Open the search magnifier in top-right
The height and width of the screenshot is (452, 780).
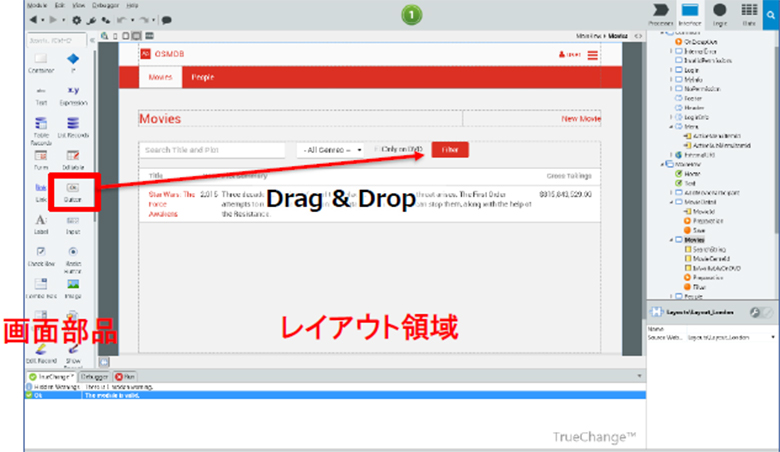point(771,15)
